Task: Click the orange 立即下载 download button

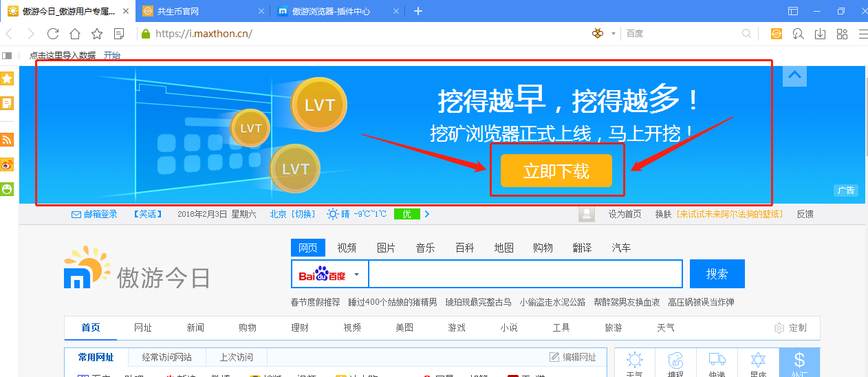Action: (556, 171)
